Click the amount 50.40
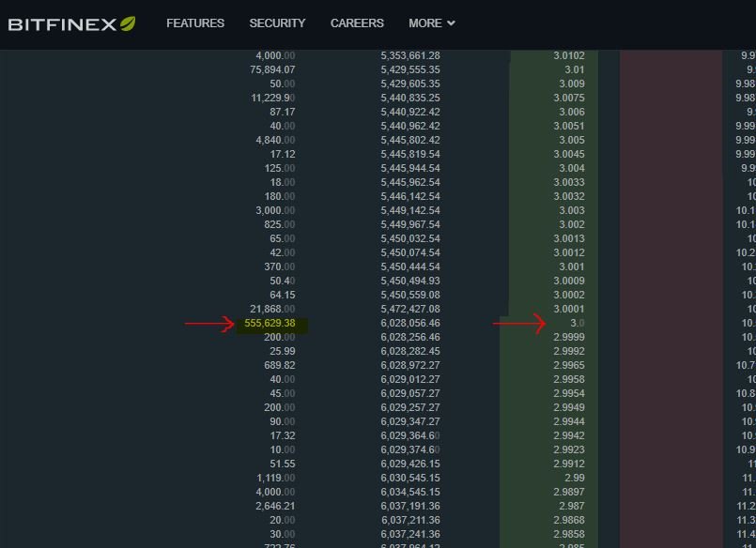This screenshot has width=756, height=548. pos(283,281)
